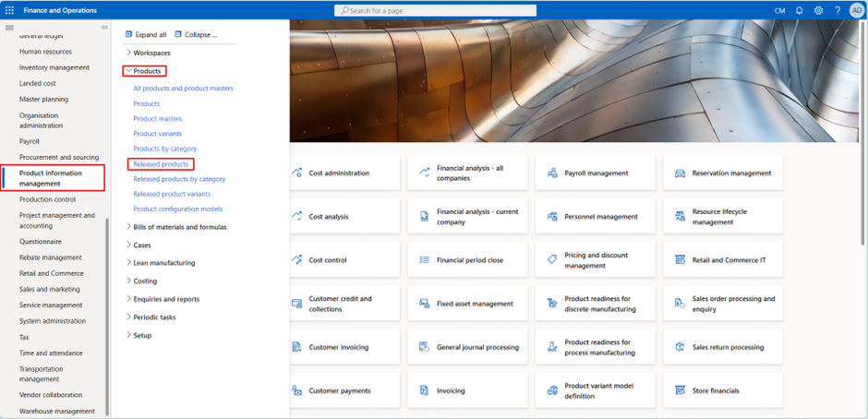Viewport: 868px width, 419px height.
Task: Open Sales order processing and enquiry tile
Action: (x=723, y=304)
